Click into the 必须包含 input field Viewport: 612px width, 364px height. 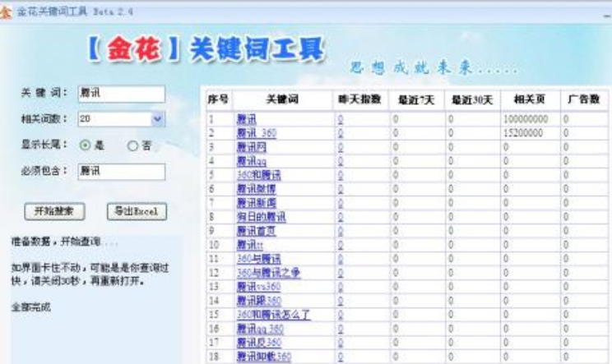122,172
